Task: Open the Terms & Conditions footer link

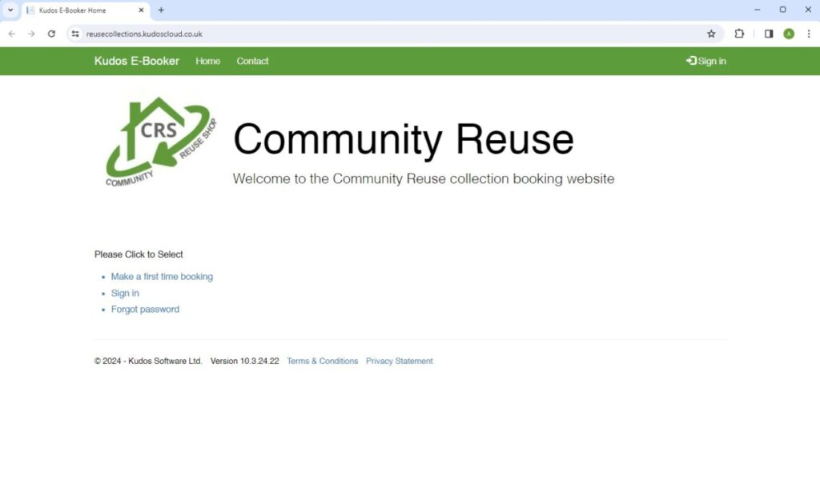Action: click(322, 362)
